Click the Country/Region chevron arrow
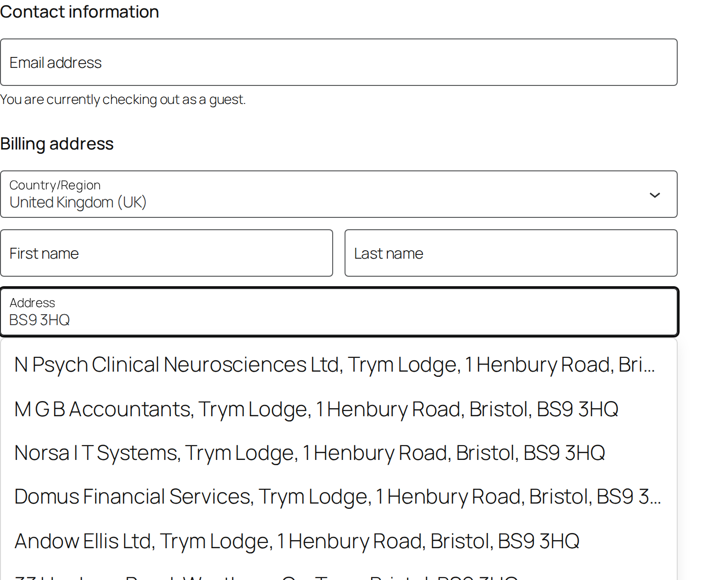Screen dimensions: 728x580 654,195
